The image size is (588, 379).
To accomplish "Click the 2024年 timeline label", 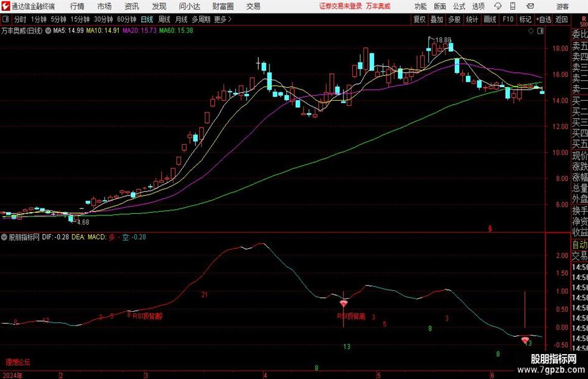I will click(x=12, y=375).
